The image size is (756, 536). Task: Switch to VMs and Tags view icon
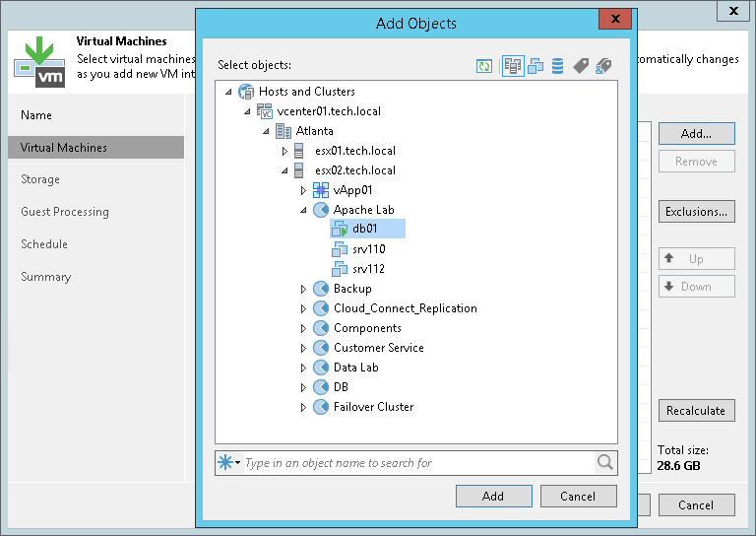point(581,66)
